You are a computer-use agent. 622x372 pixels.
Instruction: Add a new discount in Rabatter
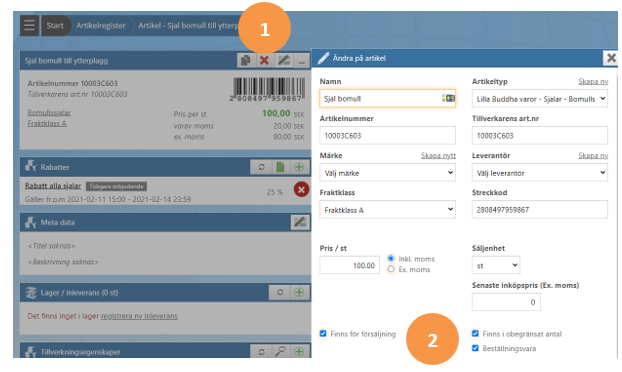299,167
